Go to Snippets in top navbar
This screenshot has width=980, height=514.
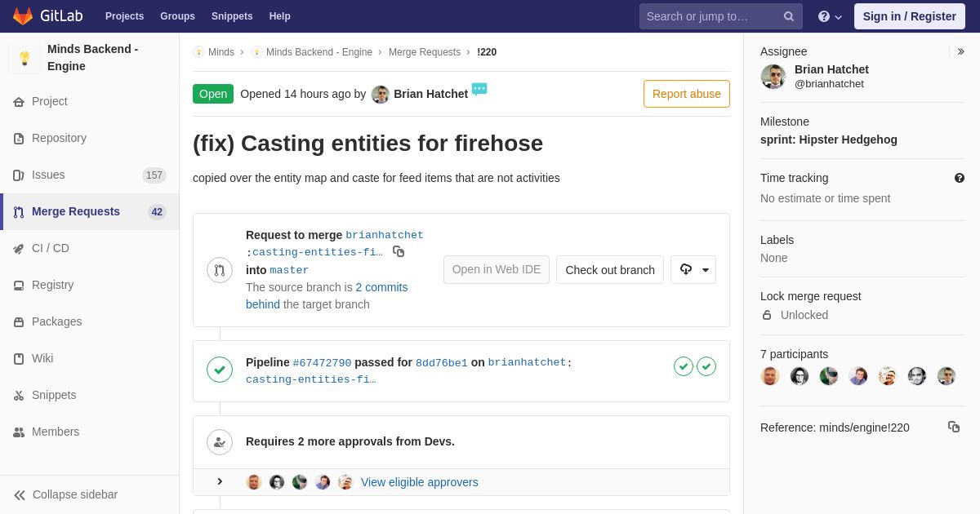tap(232, 16)
